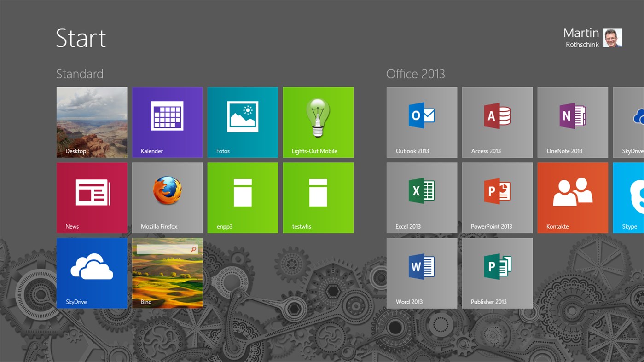Launch the Fotos app

pos(243,122)
